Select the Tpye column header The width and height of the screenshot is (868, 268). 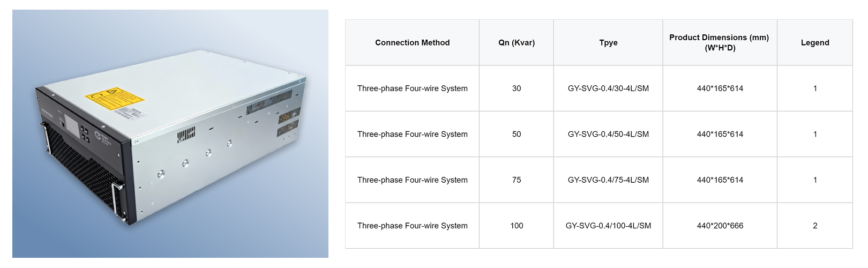coord(608,43)
